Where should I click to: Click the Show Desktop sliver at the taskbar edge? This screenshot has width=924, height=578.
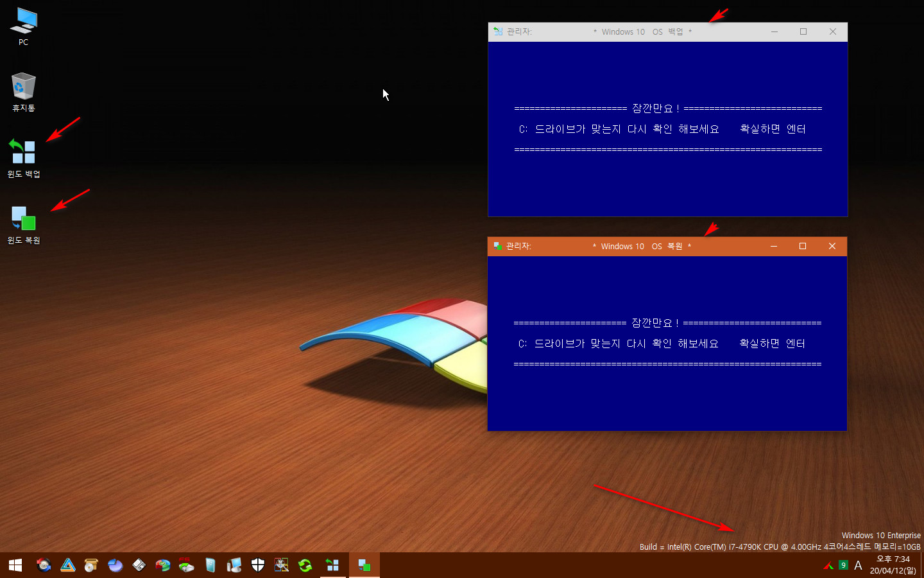(x=922, y=565)
